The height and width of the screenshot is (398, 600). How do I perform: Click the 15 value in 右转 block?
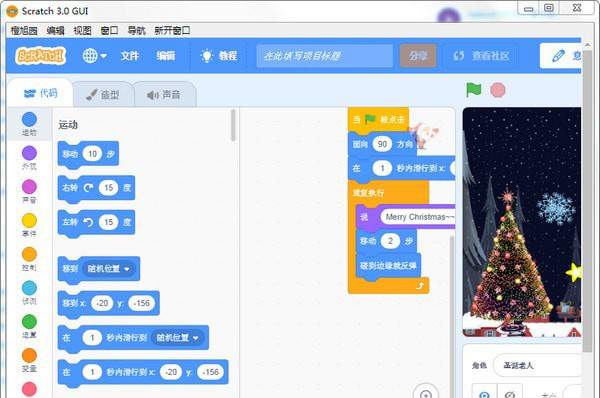109,188
